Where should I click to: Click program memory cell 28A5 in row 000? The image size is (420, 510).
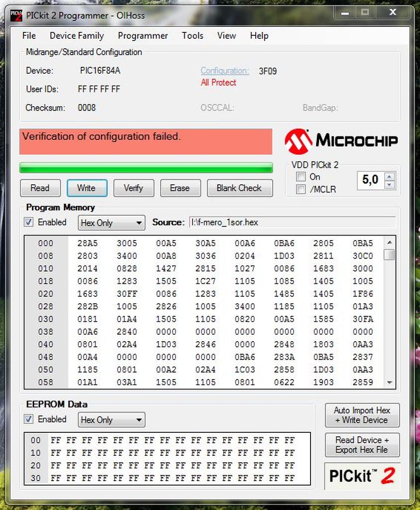point(88,243)
